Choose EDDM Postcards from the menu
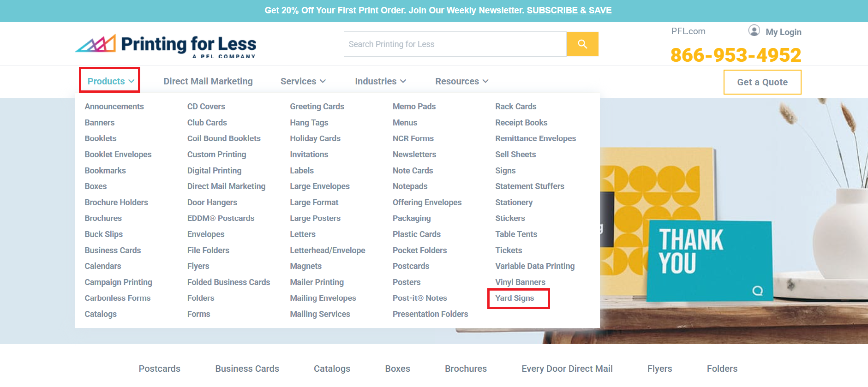 (221, 218)
